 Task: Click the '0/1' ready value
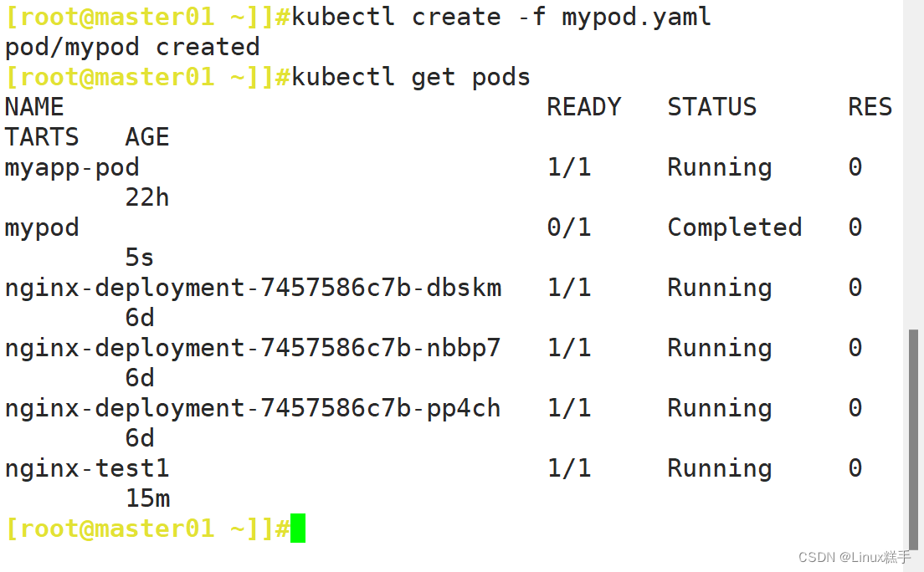[x=569, y=227]
